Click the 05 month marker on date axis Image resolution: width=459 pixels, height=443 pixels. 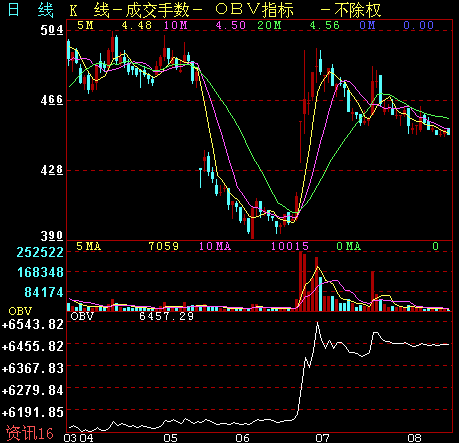point(171,438)
